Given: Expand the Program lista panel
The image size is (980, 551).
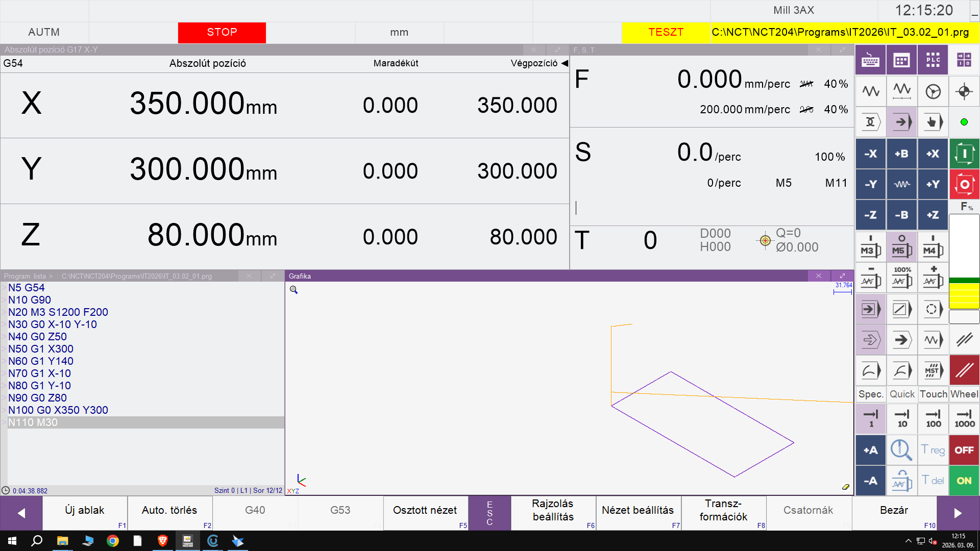Looking at the screenshot, I should pyautogui.click(x=273, y=276).
